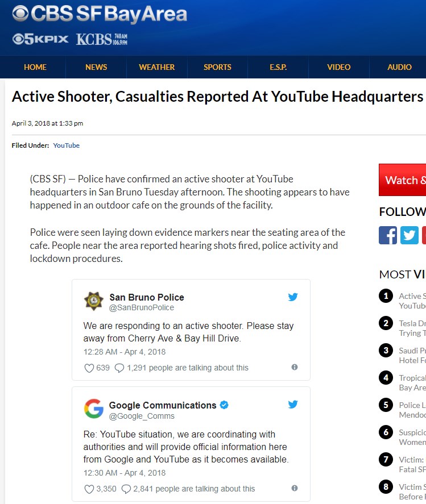Screen dimensions: 426x504
Task: Open the Google Communications profile name
Action: 163,405
